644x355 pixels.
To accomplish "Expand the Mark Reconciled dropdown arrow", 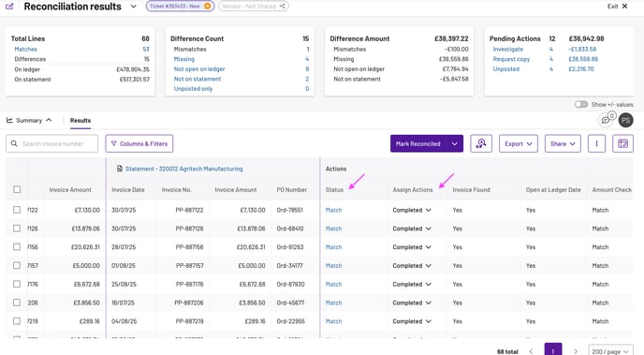I will coord(455,144).
